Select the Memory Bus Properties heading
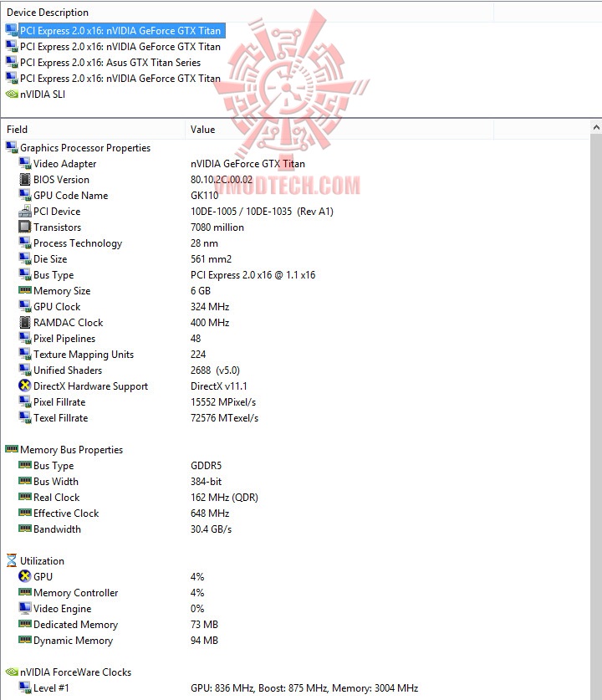This screenshot has width=602, height=700. (71, 450)
